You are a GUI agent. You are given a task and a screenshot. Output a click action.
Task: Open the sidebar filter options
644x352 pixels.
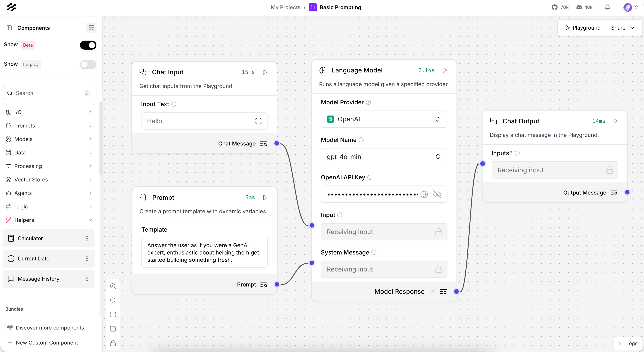91,28
